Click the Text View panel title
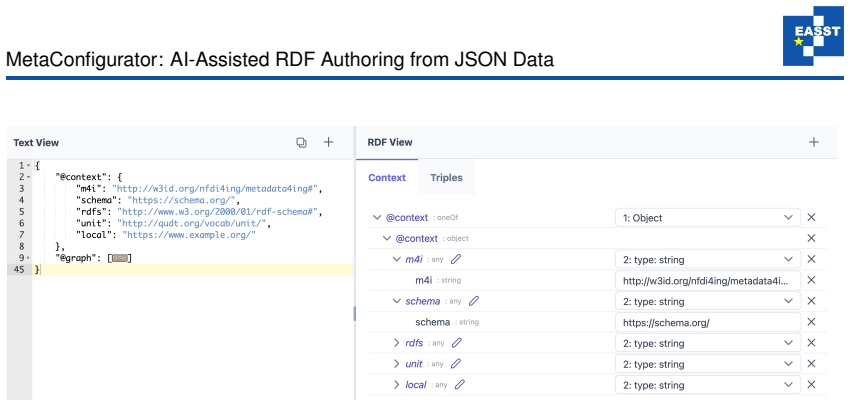Screen dimensions: 850x406 point(36,143)
